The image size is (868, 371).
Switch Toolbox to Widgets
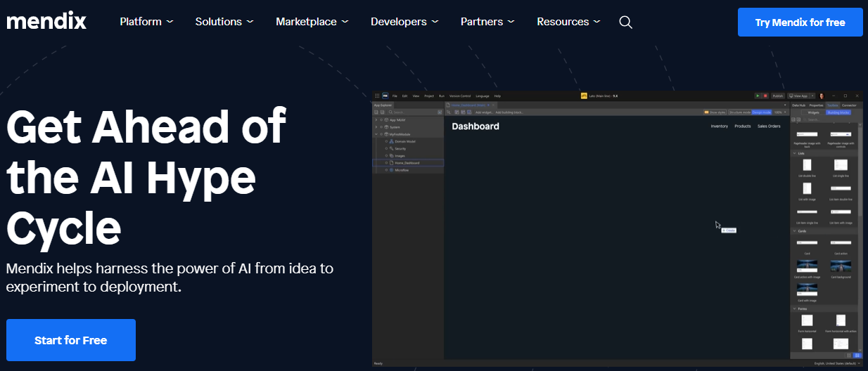tap(813, 112)
